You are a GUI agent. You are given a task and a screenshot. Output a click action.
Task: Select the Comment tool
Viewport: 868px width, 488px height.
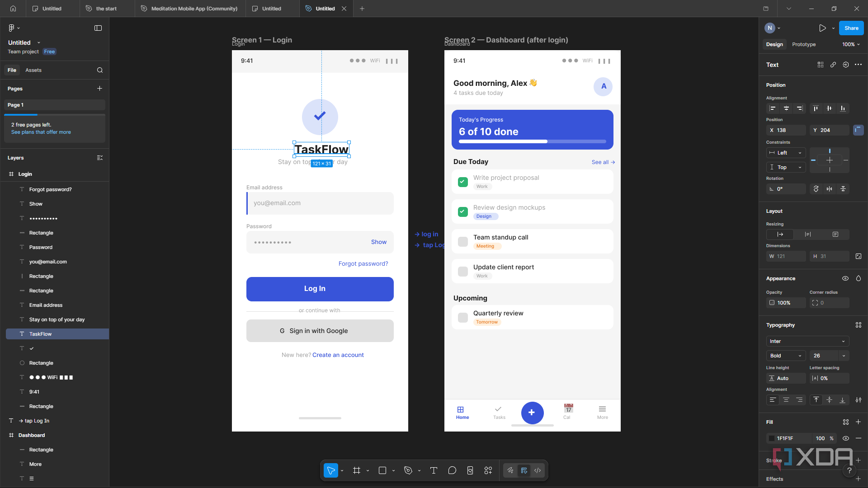452,470
